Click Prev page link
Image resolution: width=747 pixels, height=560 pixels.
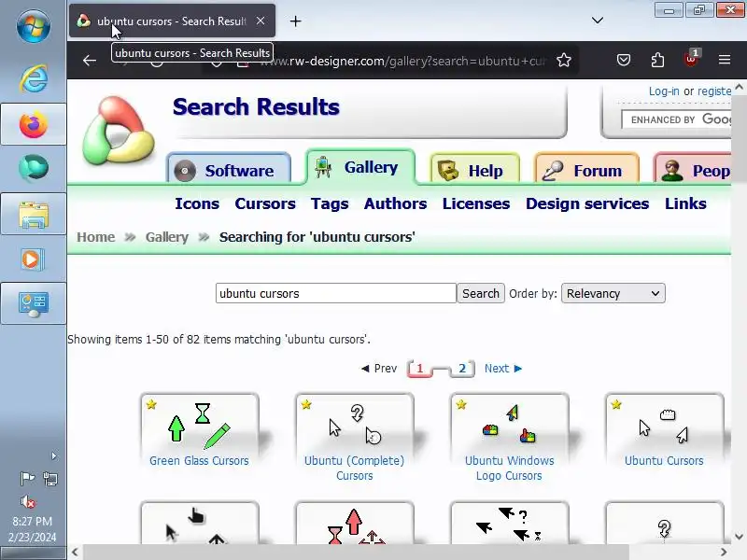click(379, 369)
